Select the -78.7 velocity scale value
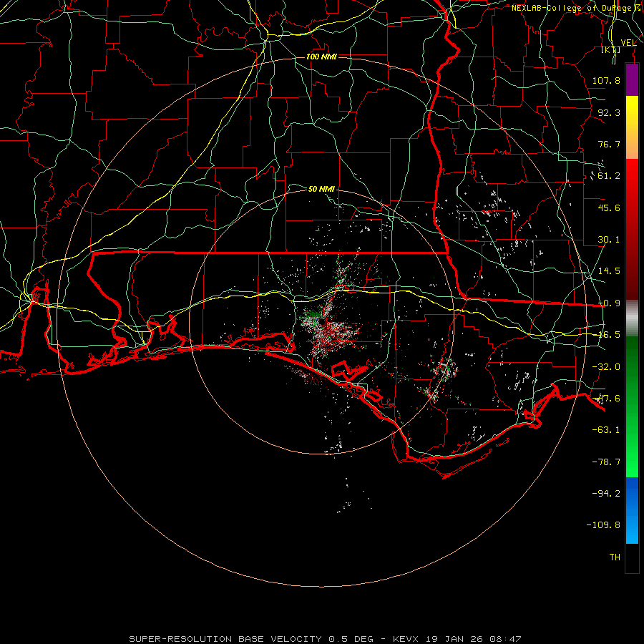The width and height of the screenshot is (644, 644). [x=606, y=462]
